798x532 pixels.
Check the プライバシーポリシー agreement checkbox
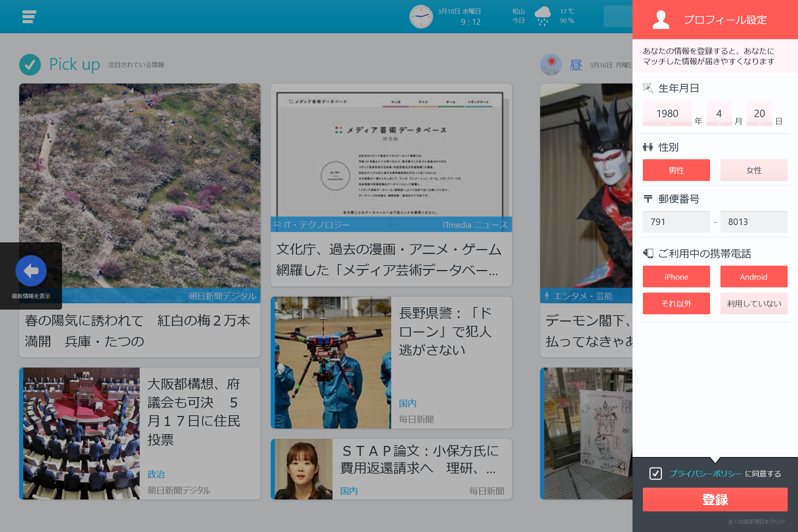(656, 474)
